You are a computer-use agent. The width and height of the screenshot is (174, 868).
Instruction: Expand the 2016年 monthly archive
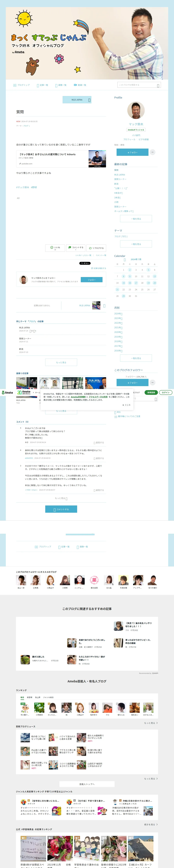point(118,351)
